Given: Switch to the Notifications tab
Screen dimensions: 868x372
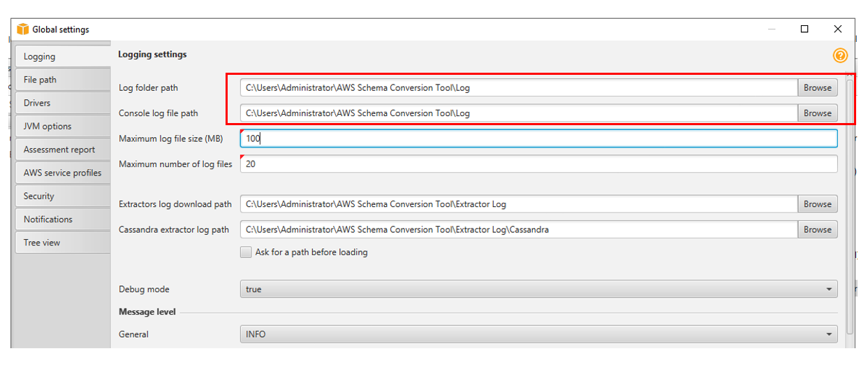Looking at the screenshot, I should 63,219.
